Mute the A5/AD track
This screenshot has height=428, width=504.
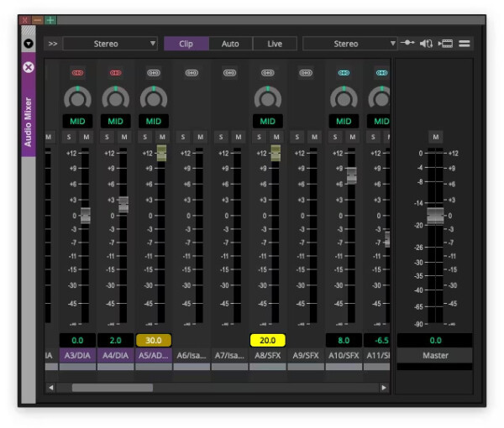coord(162,137)
